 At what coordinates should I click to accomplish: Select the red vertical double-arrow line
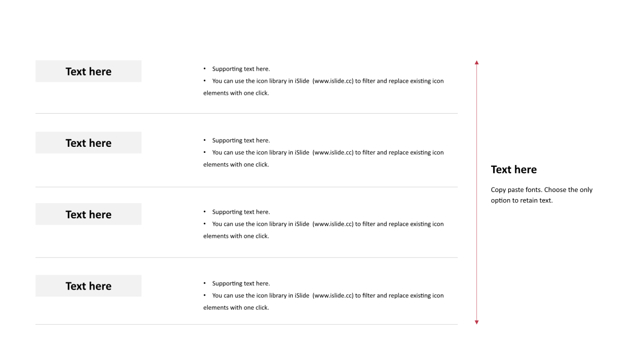click(477, 193)
